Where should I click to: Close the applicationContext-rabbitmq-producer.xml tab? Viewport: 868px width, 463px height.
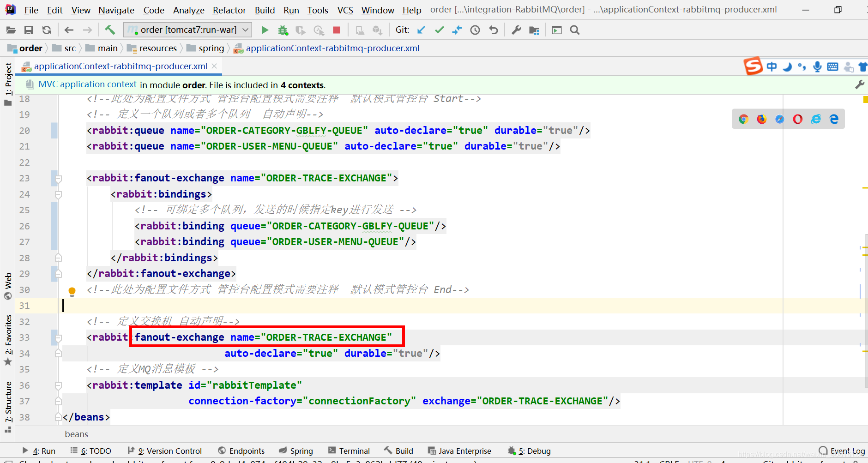pyautogui.click(x=214, y=66)
